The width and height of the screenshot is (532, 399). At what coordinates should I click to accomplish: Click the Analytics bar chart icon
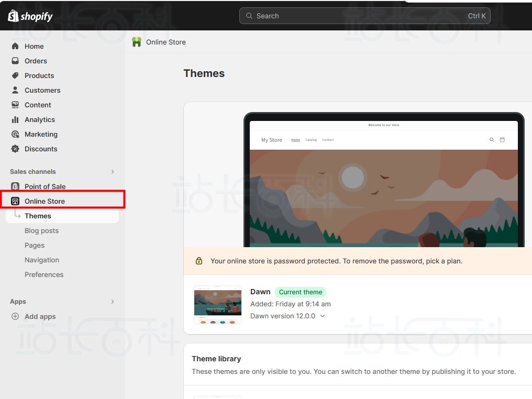[x=15, y=119]
